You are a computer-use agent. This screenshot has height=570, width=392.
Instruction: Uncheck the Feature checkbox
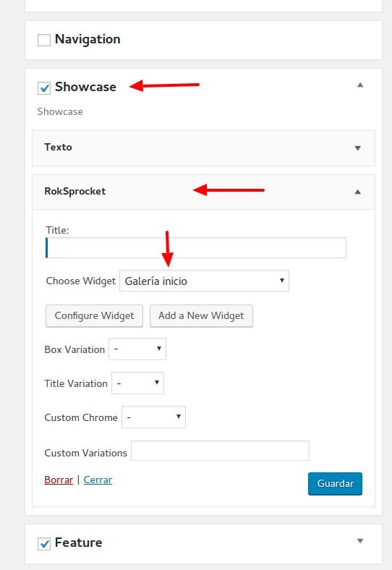(x=44, y=544)
